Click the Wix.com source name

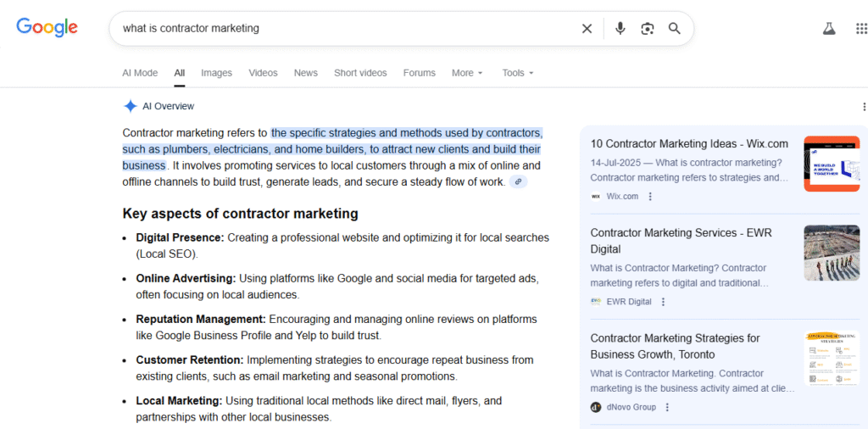(x=622, y=197)
